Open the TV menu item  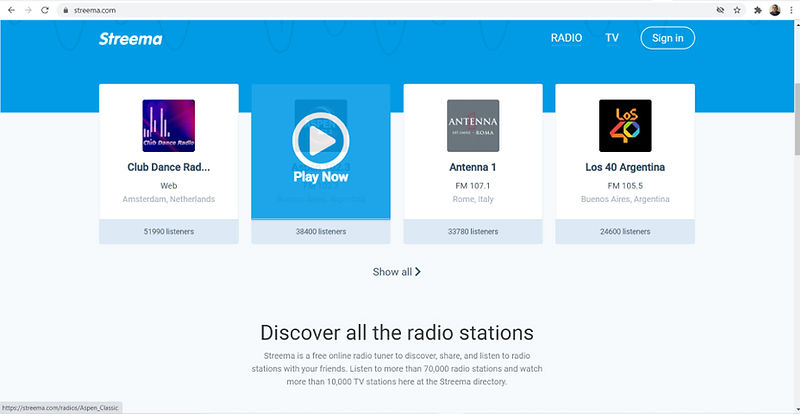coord(612,38)
